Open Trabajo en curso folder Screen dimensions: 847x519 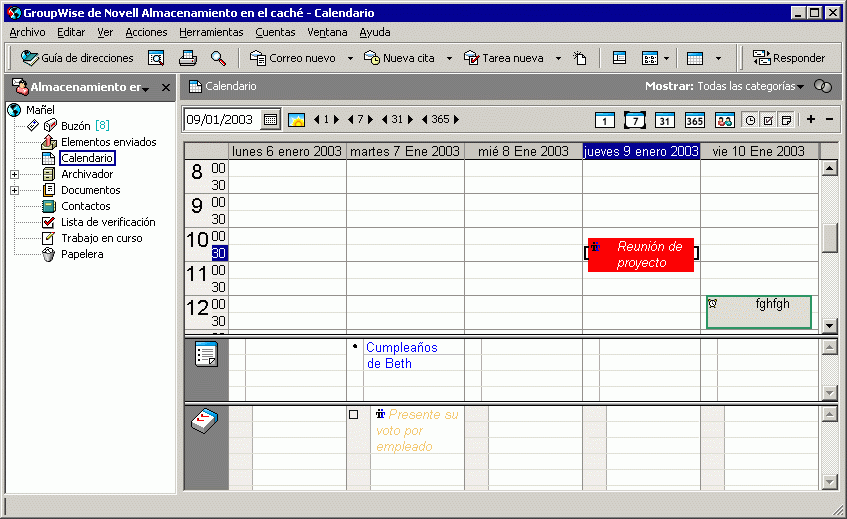coord(102,238)
